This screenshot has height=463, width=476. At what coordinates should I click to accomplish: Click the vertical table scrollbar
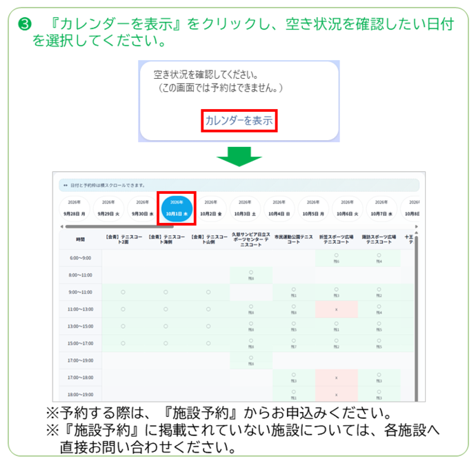click(417, 319)
